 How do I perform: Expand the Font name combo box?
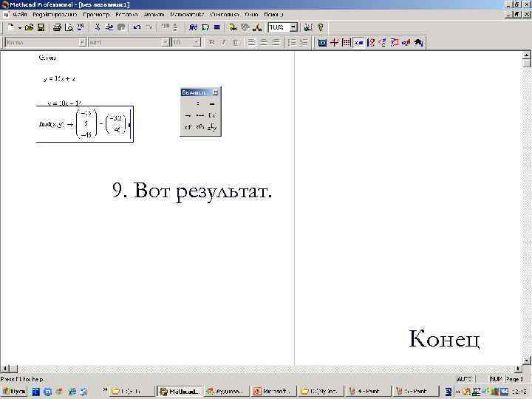166,42
